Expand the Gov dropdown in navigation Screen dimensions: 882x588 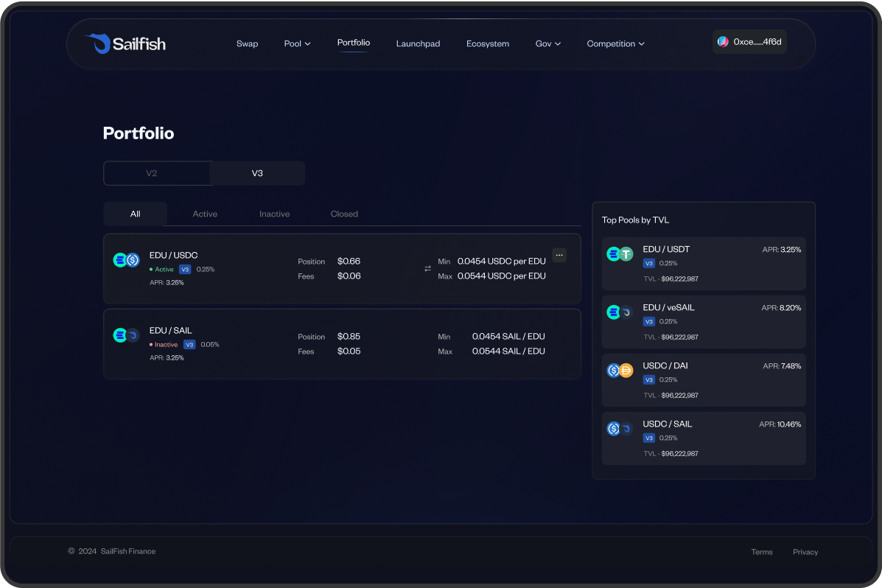coord(547,44)
